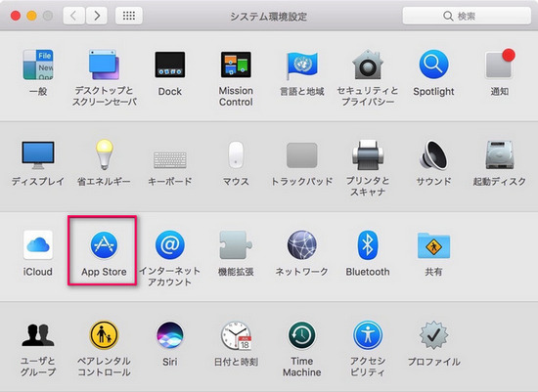Focus the 検索 search field
The height and width of the screenshot is (392, 538).
coord(467,16)
